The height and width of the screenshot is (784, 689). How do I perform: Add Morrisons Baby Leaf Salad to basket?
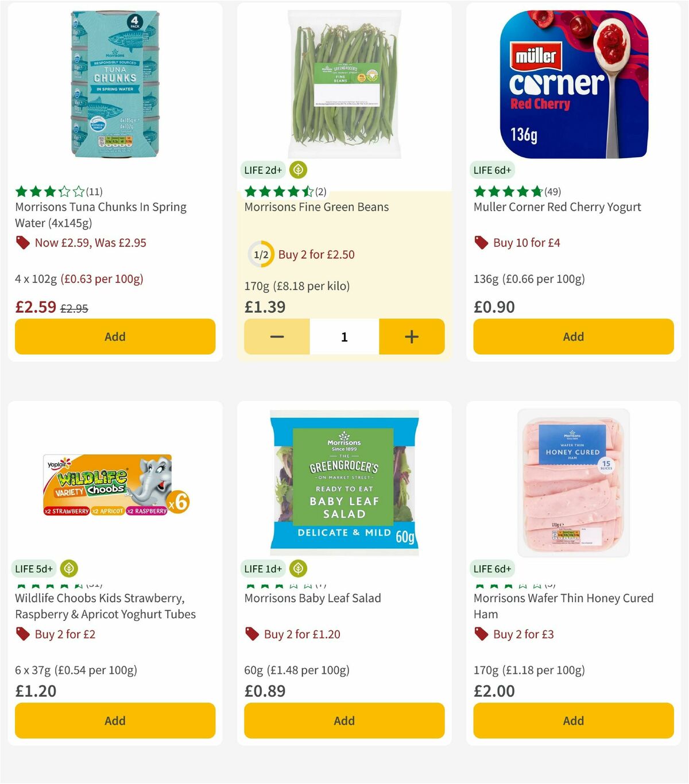344,720
